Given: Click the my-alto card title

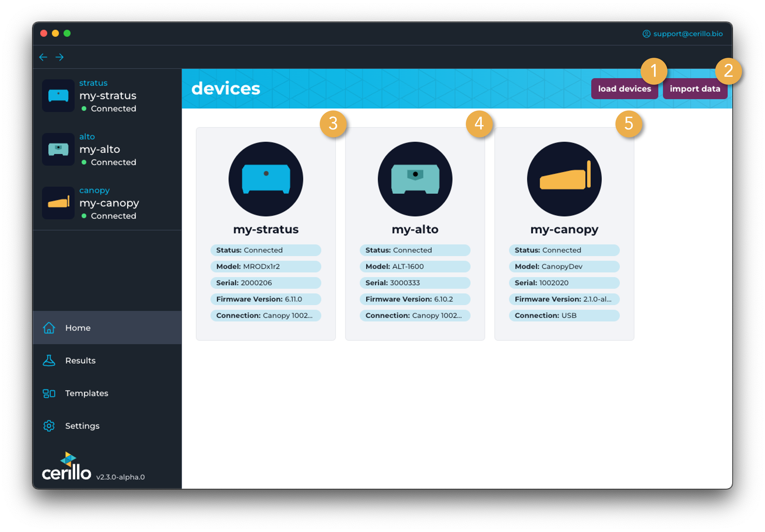Looking at the screenshot, I should click(x=415, y=230).
